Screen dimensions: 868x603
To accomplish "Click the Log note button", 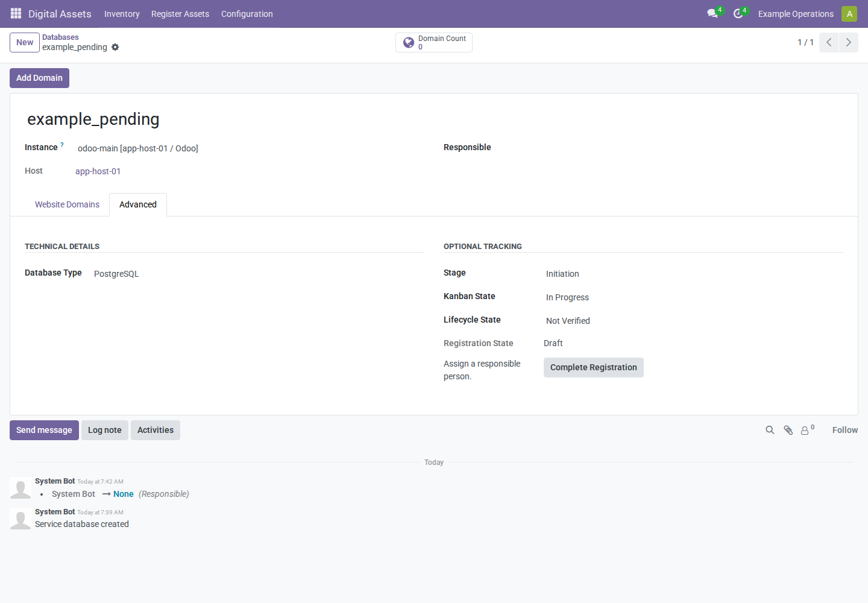I will click(x=105, y=430).
